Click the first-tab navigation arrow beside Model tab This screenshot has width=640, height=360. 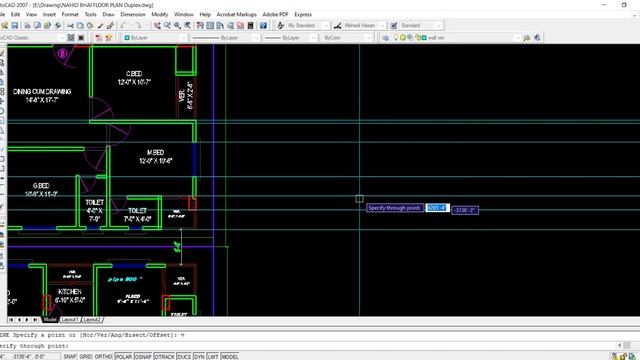pos(11,320)
